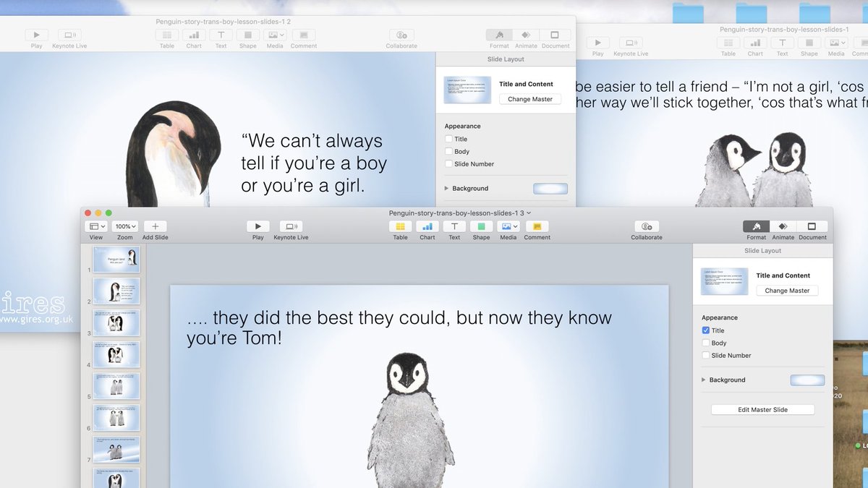Open the Zoom 100% dropdown
Screen dimensions: 868x488
click(x=125, y=226)
